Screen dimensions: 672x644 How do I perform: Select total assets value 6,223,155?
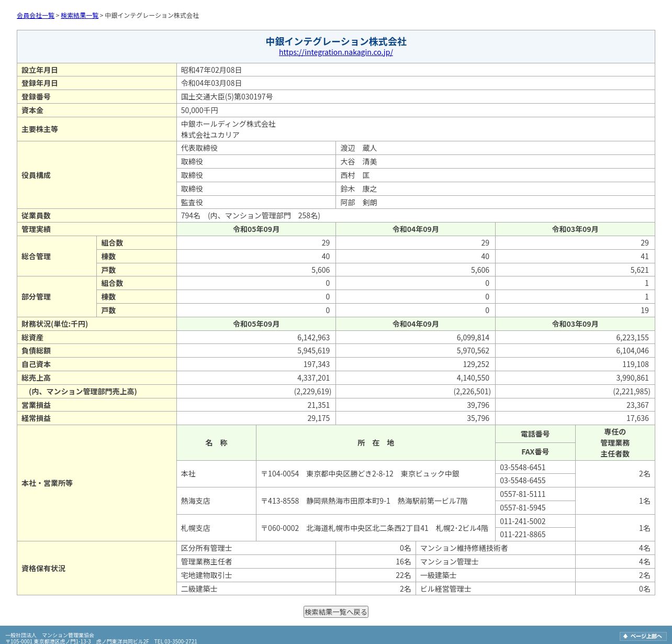coord(632,338)
